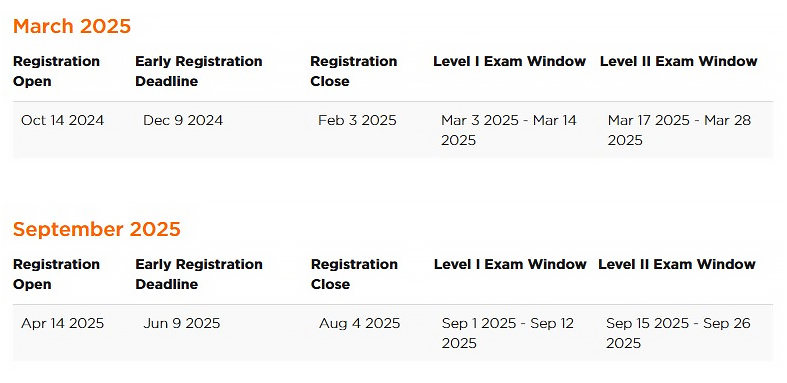Click the March 2025 heading

coord(72,26)
